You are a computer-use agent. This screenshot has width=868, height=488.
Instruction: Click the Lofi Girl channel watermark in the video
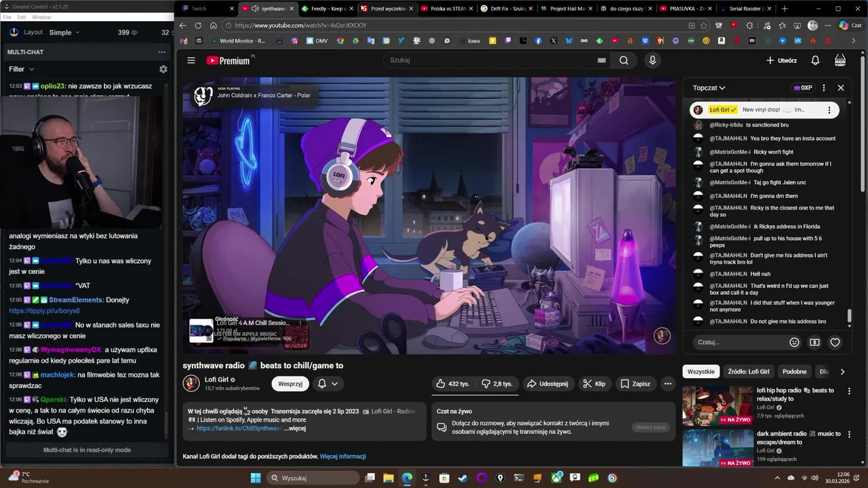662,335
